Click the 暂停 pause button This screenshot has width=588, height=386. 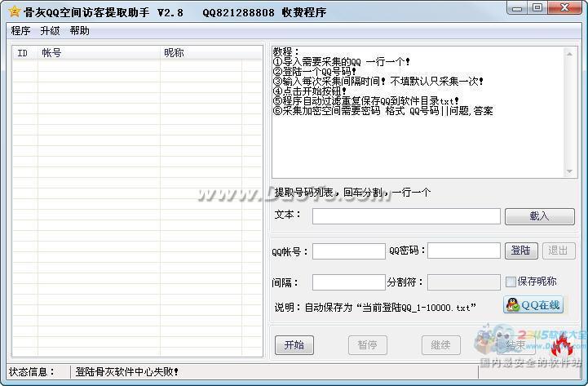tap(367, 344)
